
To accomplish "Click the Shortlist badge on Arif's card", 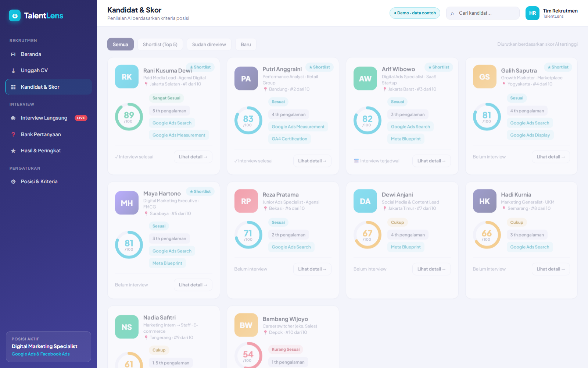I will pos(439,67).
